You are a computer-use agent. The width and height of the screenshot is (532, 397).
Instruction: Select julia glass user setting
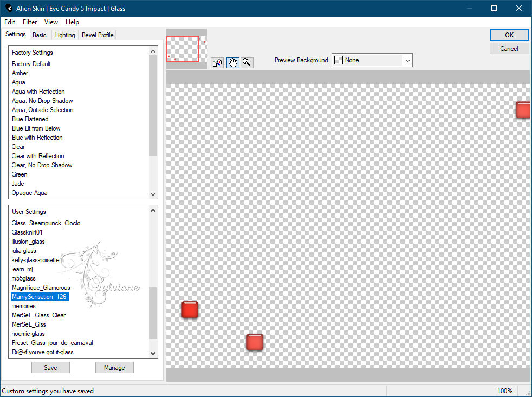23,251
